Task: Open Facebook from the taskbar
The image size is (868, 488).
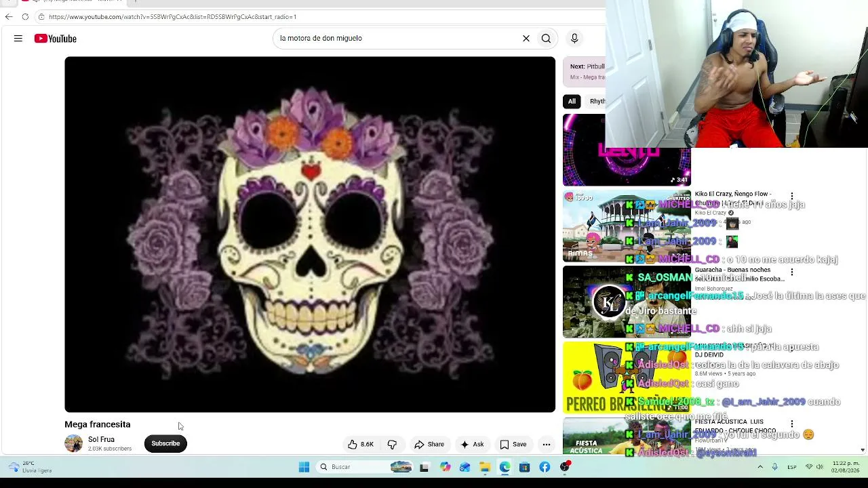Action: [545, 467]
